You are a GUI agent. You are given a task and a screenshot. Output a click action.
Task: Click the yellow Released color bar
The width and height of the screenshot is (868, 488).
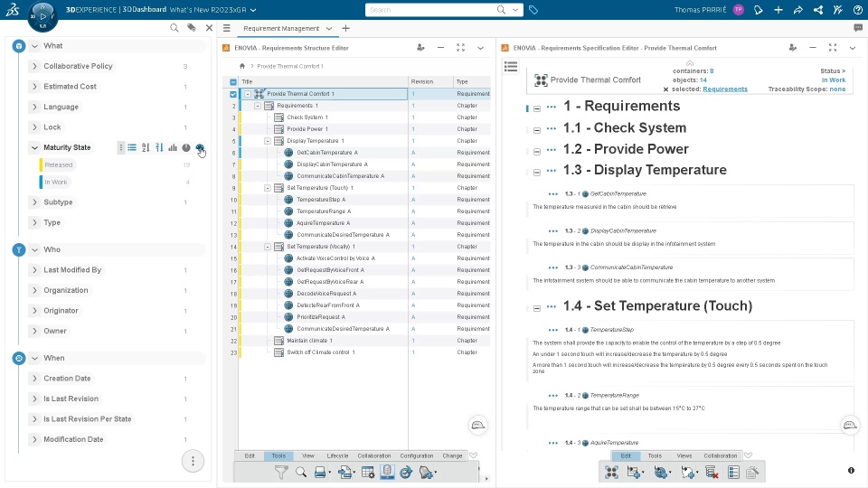point(41,164)
